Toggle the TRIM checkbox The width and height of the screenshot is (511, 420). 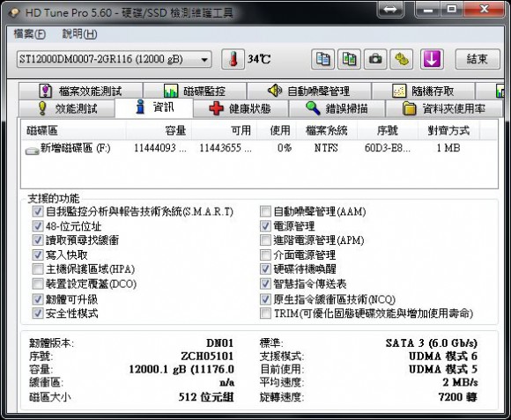[265, 313]
